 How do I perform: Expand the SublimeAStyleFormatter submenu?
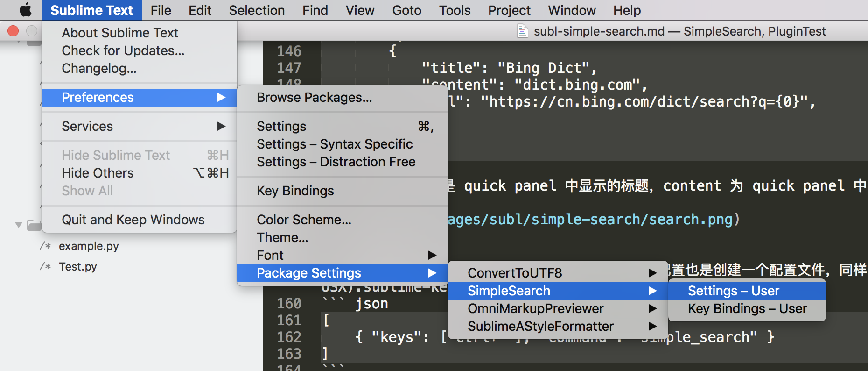tap(558, 326)
